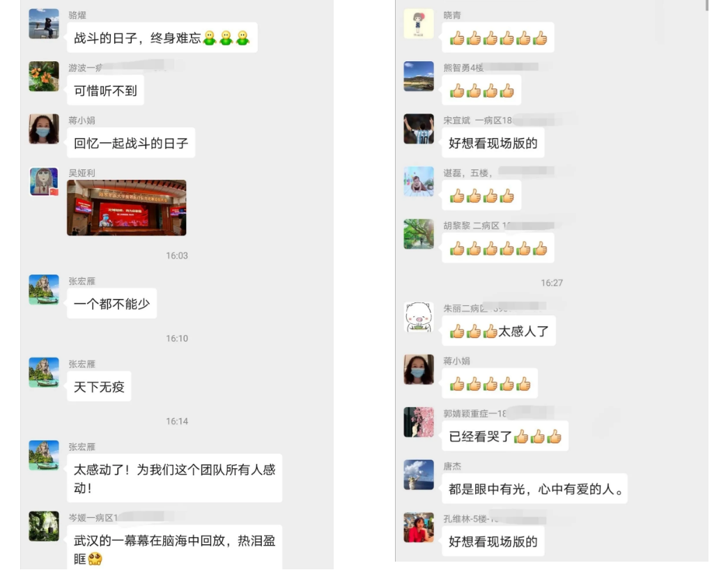Click the 战斗的日子，终身难忘 message bubble
The width and height of the screenshot is (728, 570).
click(162, 38)
